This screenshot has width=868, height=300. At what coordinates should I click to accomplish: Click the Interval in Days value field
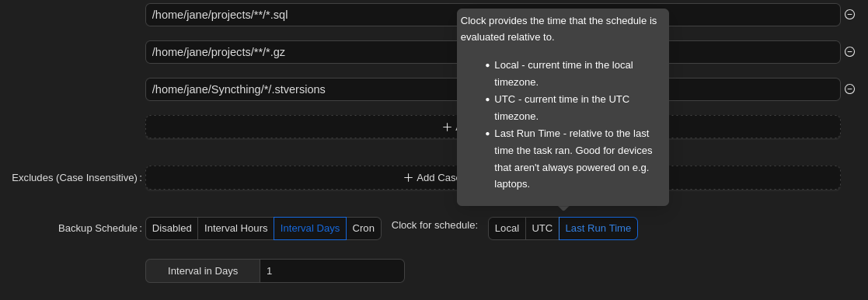pos(332,271)
